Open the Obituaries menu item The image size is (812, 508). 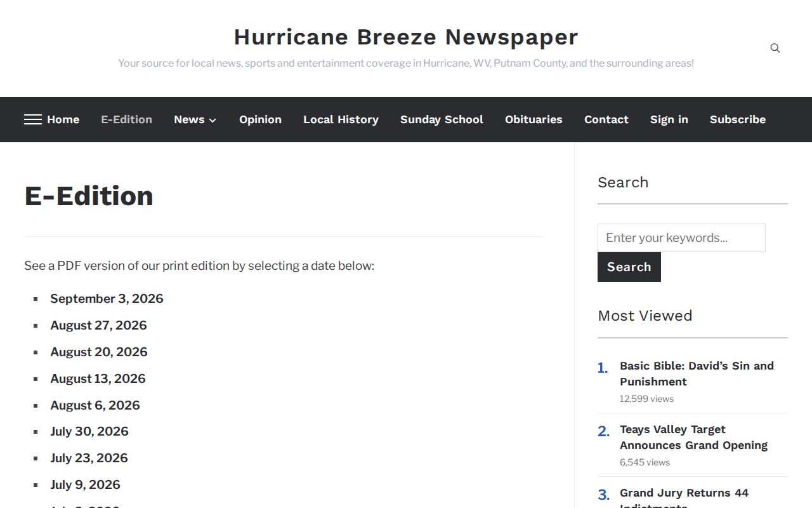(534, 119)
